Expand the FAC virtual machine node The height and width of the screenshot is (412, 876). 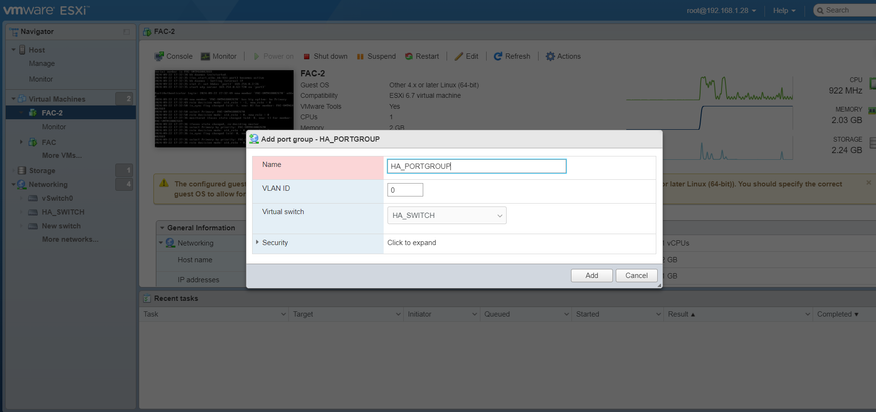21,142
